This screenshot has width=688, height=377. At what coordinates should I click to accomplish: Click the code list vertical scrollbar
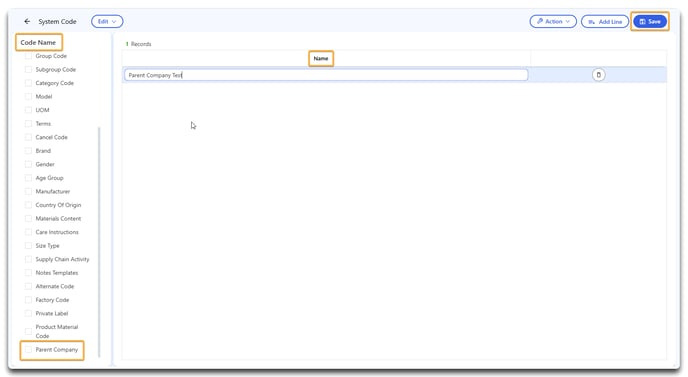[x=99, y=241]
